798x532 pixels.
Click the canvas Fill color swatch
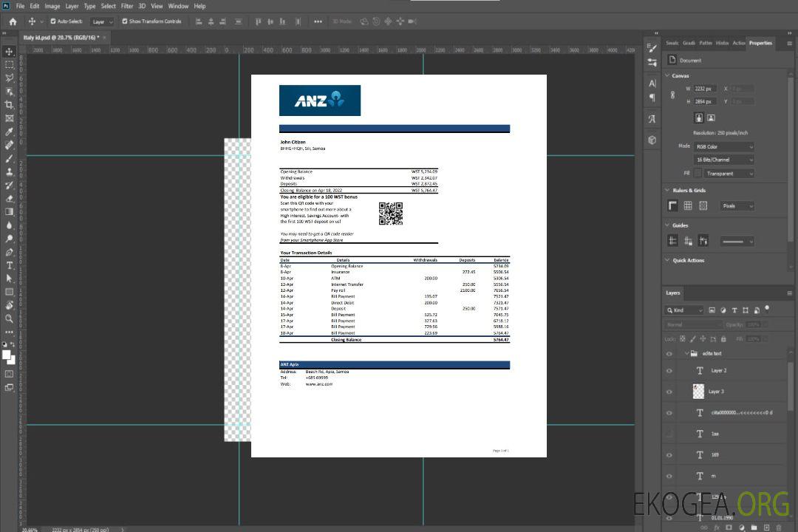[698, 174]
